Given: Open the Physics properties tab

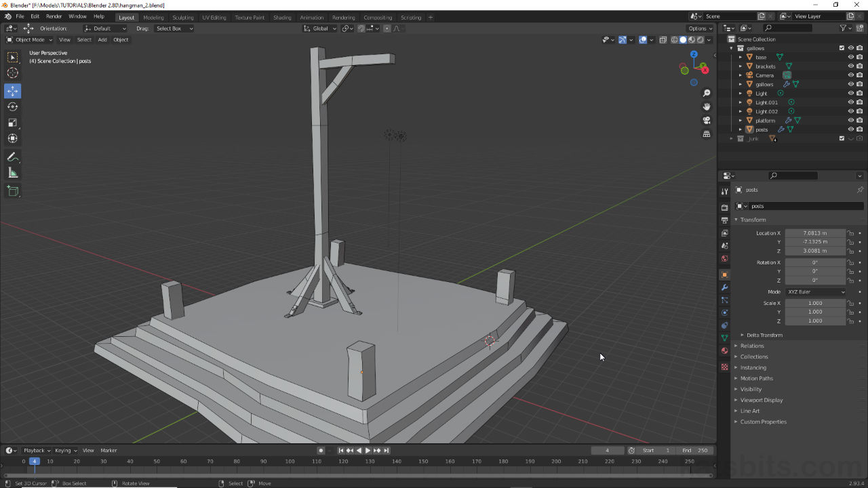Looking at the screenshot, I should pyautogui.click(x=724, y=312).
